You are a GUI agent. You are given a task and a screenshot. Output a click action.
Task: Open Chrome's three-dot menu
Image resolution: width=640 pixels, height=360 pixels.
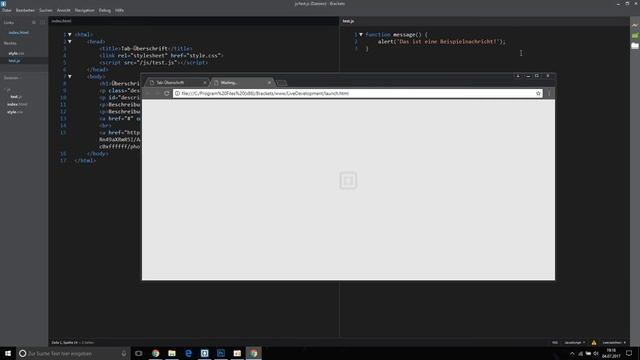point(549,93)
